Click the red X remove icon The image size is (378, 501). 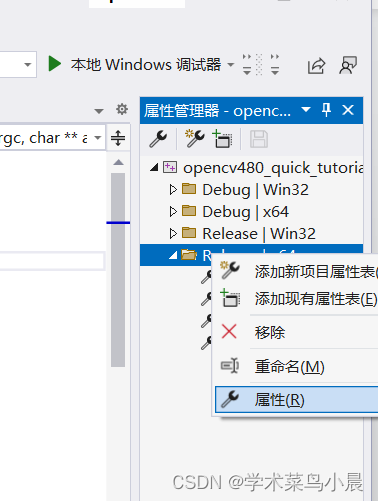click(x=229, y=332)
